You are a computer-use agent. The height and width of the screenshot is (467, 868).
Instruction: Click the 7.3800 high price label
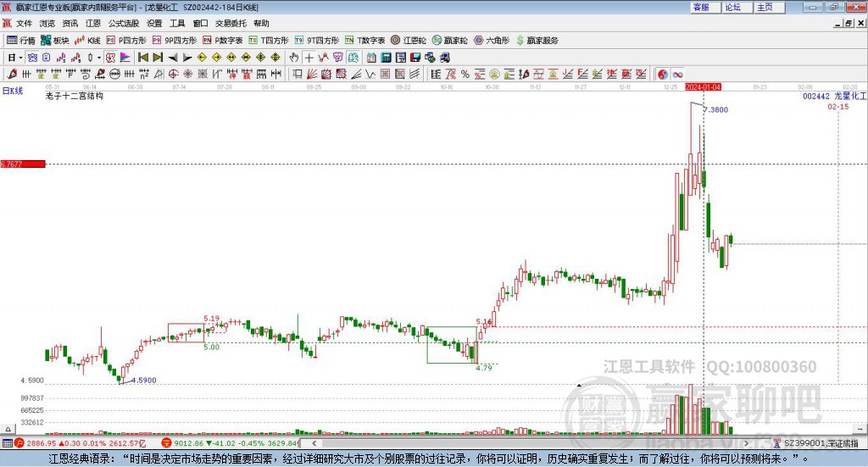pyautogui.click(x=715, y=109)
